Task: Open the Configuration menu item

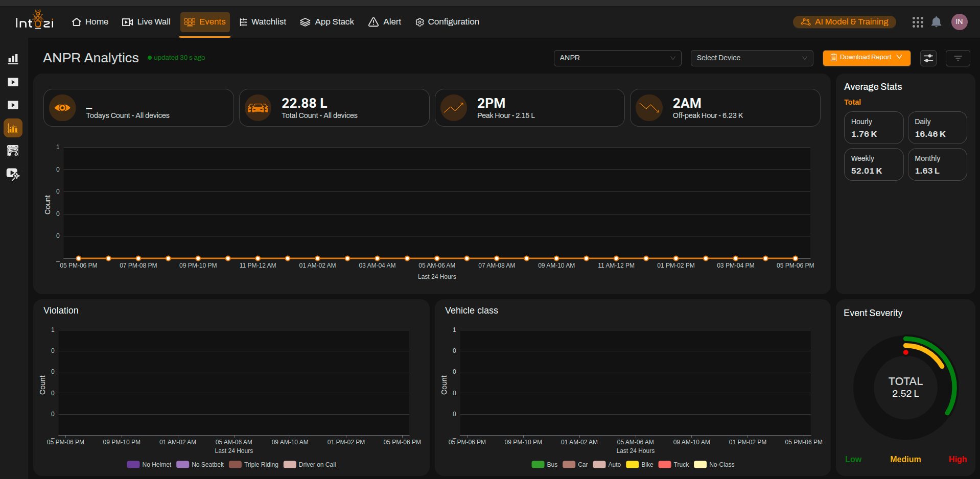Action: tap(447, 21)
